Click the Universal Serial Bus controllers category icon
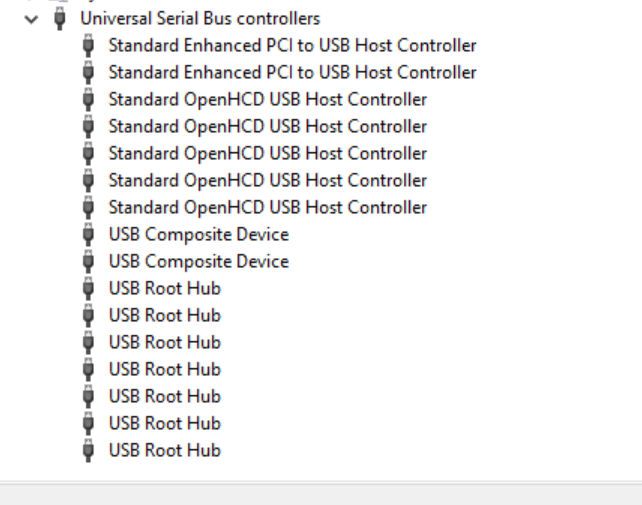The height and width of the screenshot is (505, 642). pyautogui.click(x=62, y=18)
